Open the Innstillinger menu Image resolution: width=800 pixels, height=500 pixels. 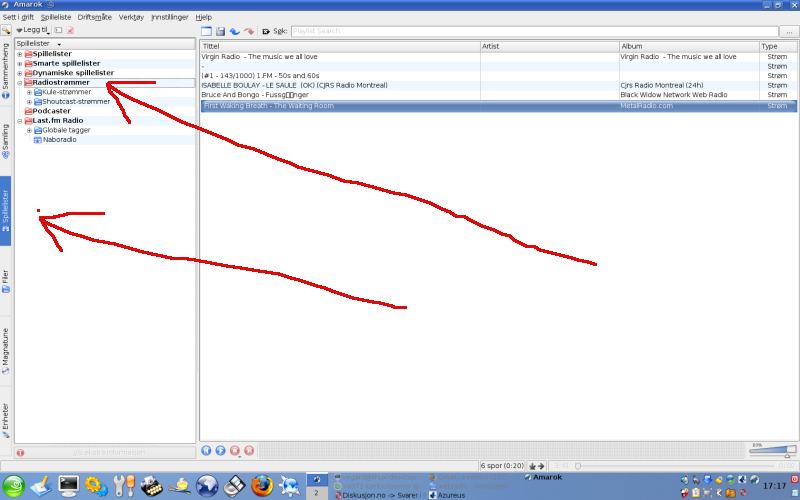click(x=170, y=17)
